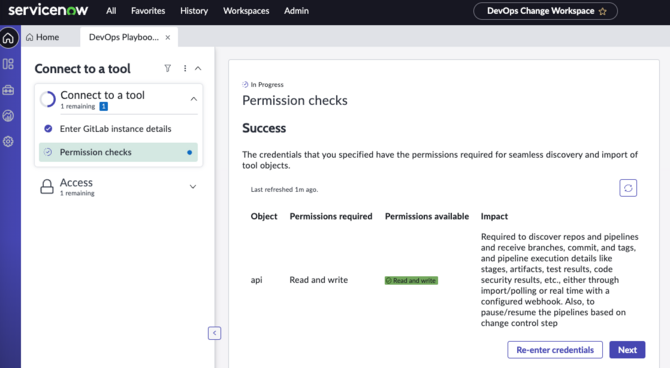The height and width of the screenshot is (368, 670).
Task: Refresh the permission checks
Action: (x=628, y=188)
